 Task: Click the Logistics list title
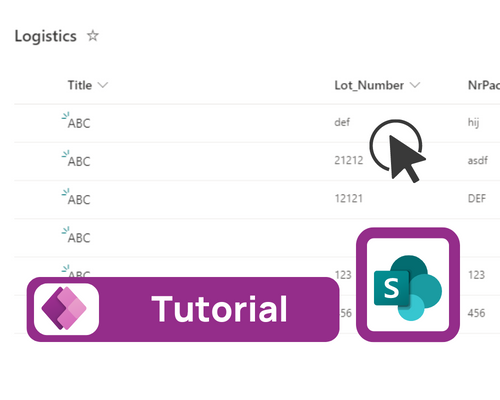click(46, 36)
